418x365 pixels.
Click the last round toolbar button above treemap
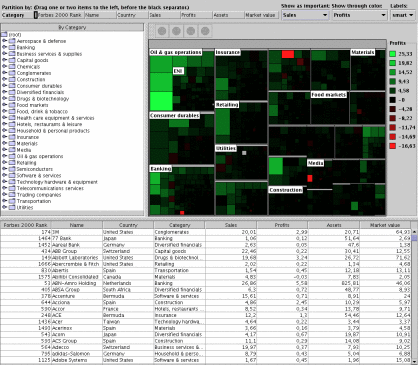(x=205, y=31)
